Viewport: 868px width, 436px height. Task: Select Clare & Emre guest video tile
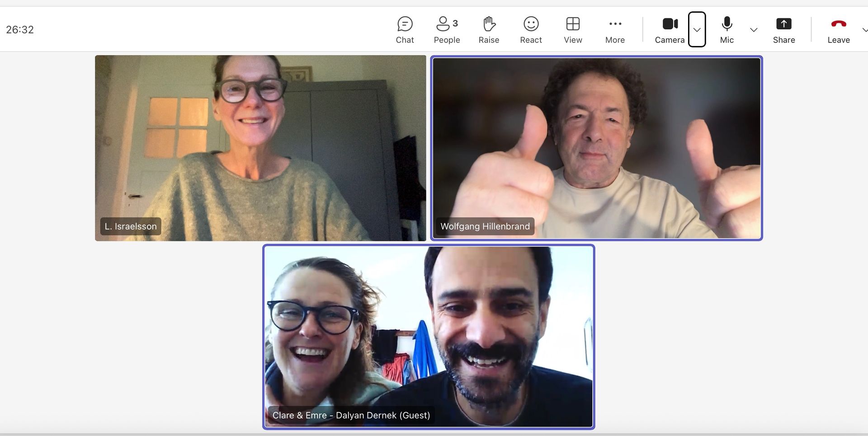pos(429,337)
